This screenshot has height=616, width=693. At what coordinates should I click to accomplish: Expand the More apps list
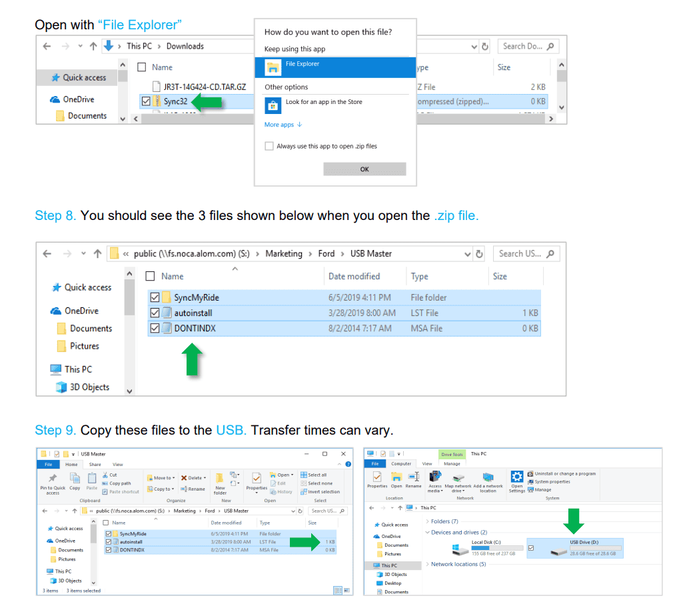(283, 125)
